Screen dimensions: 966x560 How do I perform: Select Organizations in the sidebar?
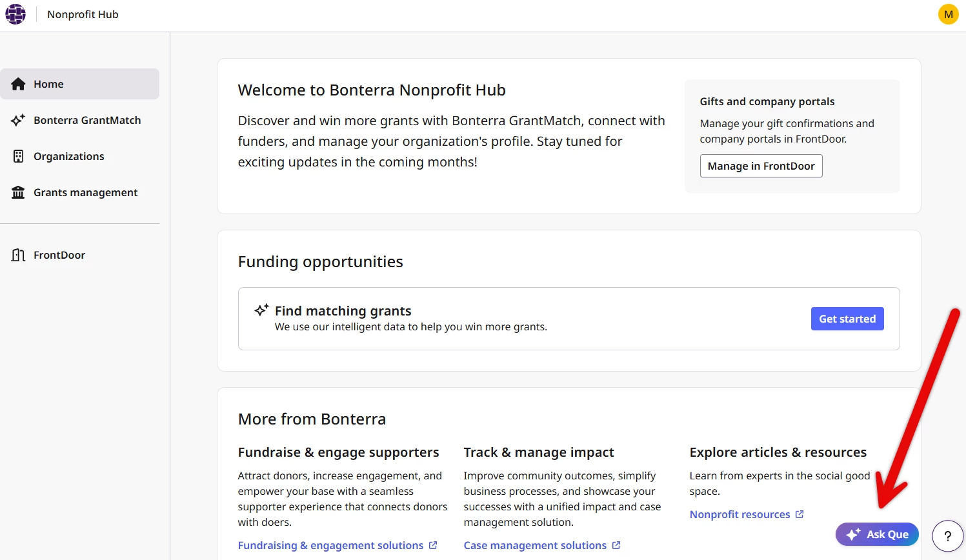point(79,156)
